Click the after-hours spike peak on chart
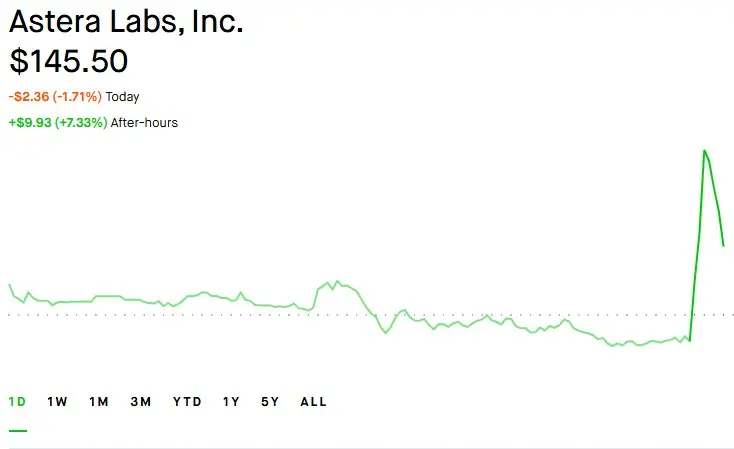 (x=704, y=151)
